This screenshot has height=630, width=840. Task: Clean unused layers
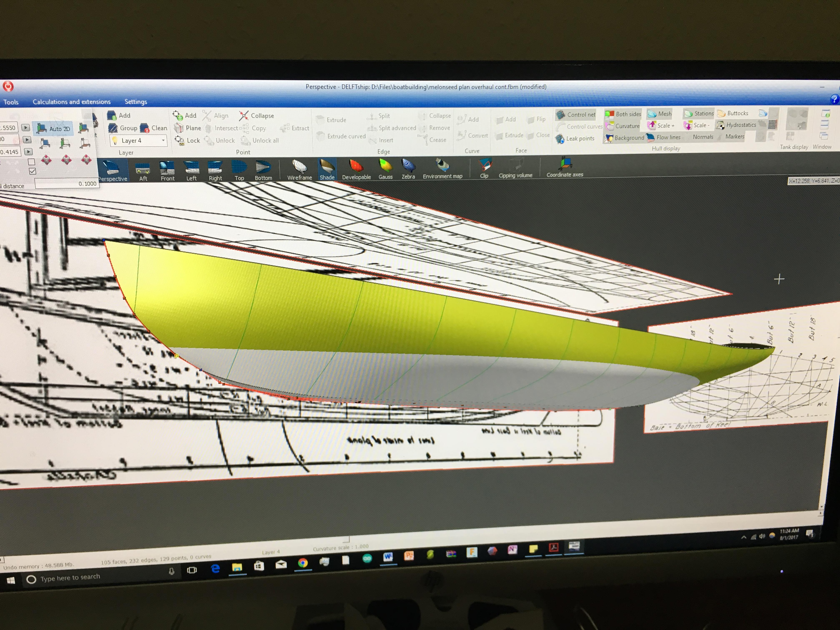(154, 128)
